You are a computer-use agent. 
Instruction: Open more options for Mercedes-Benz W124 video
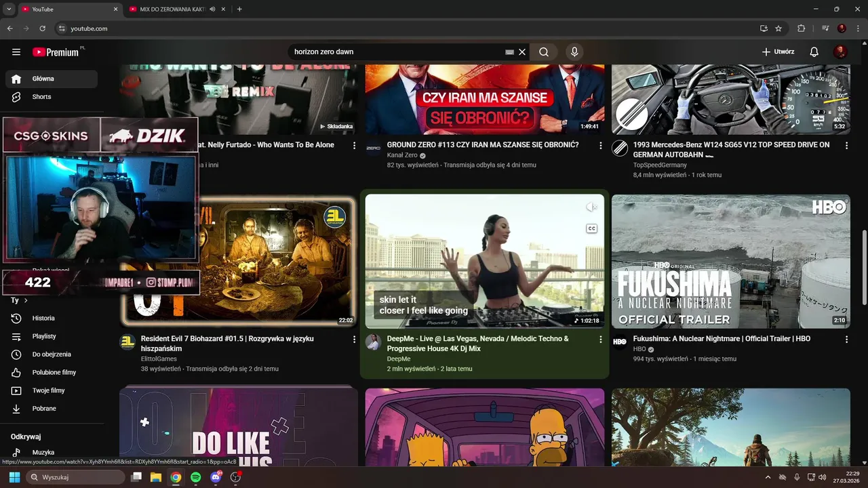[x=846, y=145]
